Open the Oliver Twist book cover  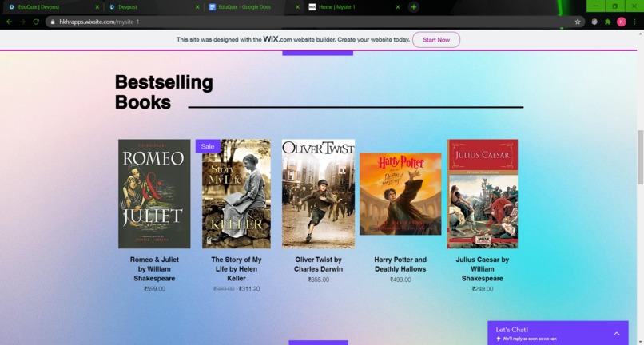click(318, 194)
